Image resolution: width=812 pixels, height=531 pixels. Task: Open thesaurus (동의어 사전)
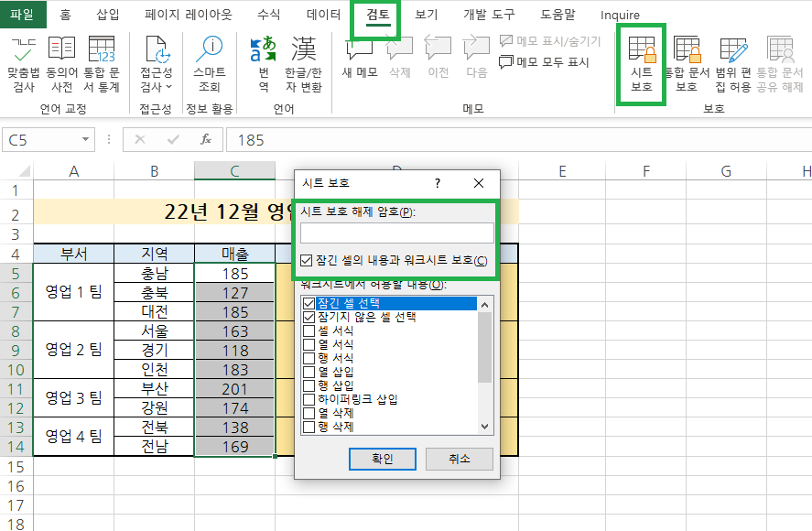click(61, 65)
